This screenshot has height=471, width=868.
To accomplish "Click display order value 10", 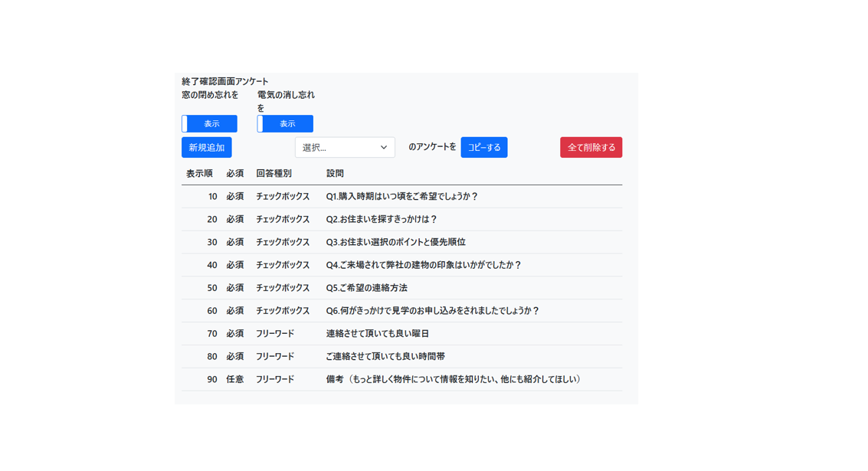I will click(212, 197).
